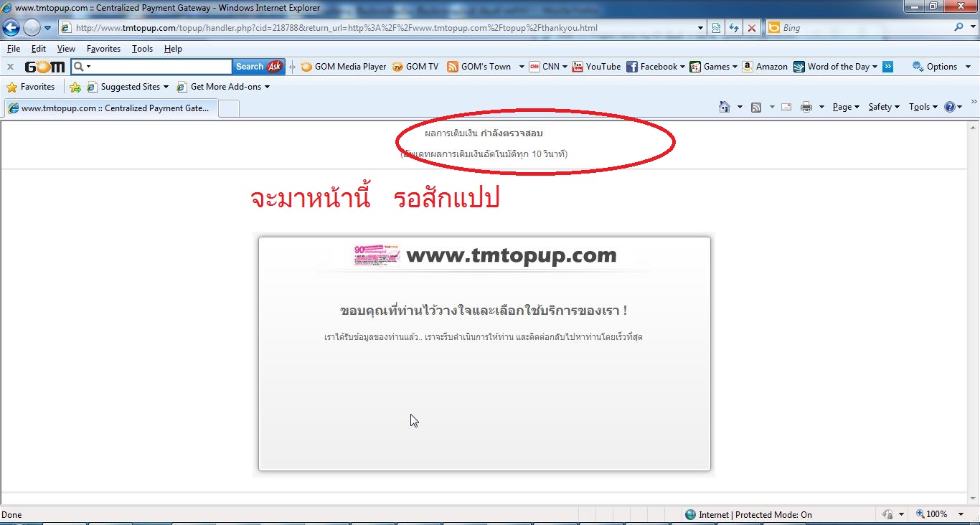Open the View menu
This screenshot has height=525, width=980.
(66, 49)
